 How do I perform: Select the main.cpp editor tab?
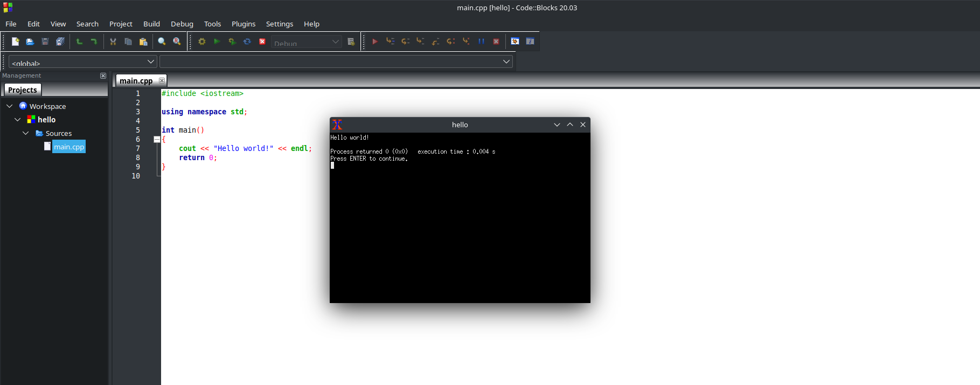(x=136, y=81)
